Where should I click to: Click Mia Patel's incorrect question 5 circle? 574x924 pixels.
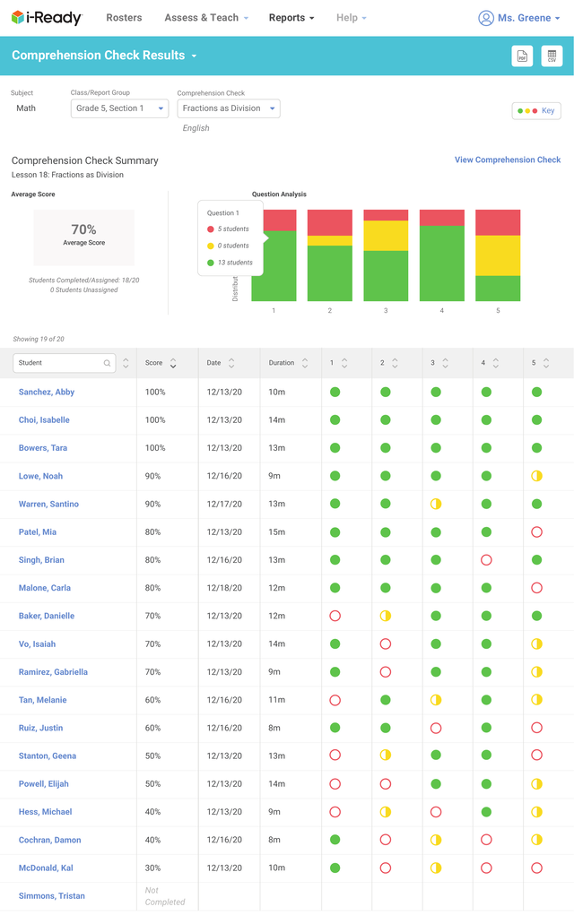click(537, 532)
